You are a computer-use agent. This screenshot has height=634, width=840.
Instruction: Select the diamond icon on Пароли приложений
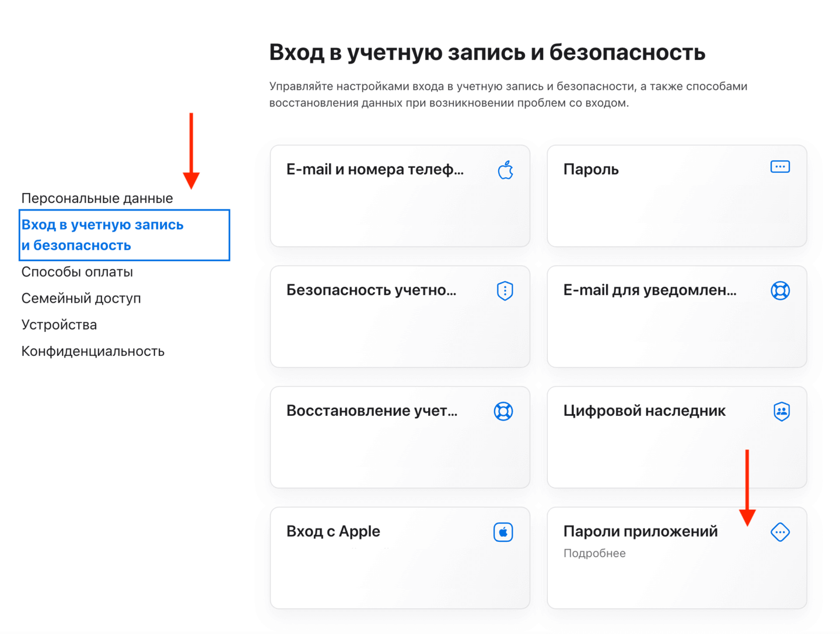(x=780, y=531)
